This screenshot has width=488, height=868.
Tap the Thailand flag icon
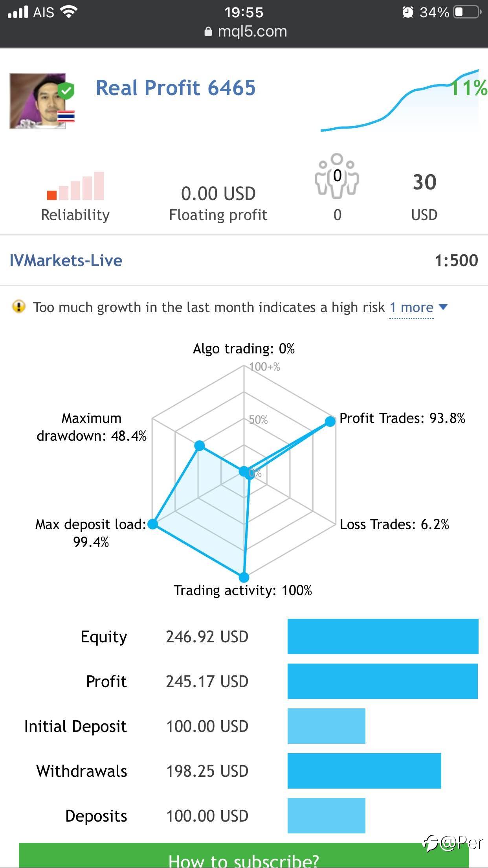66,116
